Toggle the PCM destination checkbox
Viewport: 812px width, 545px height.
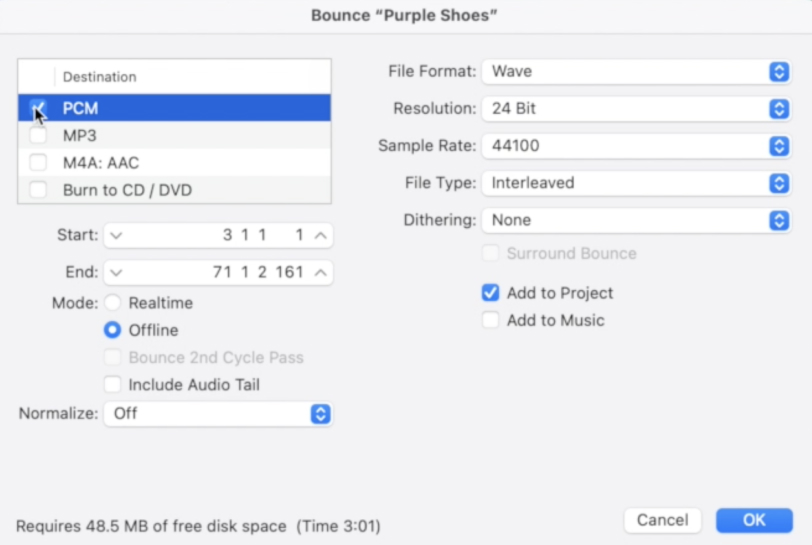(x=38, y=107)
